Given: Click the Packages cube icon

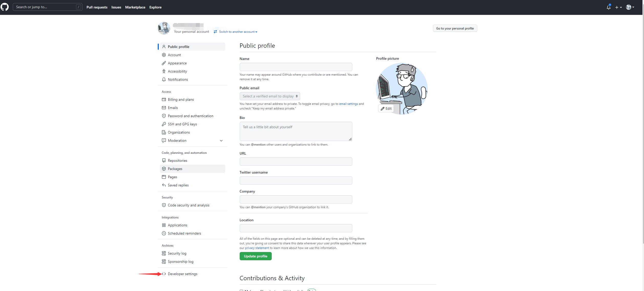Looking at the screenshot, I should [x=164, y=169].
